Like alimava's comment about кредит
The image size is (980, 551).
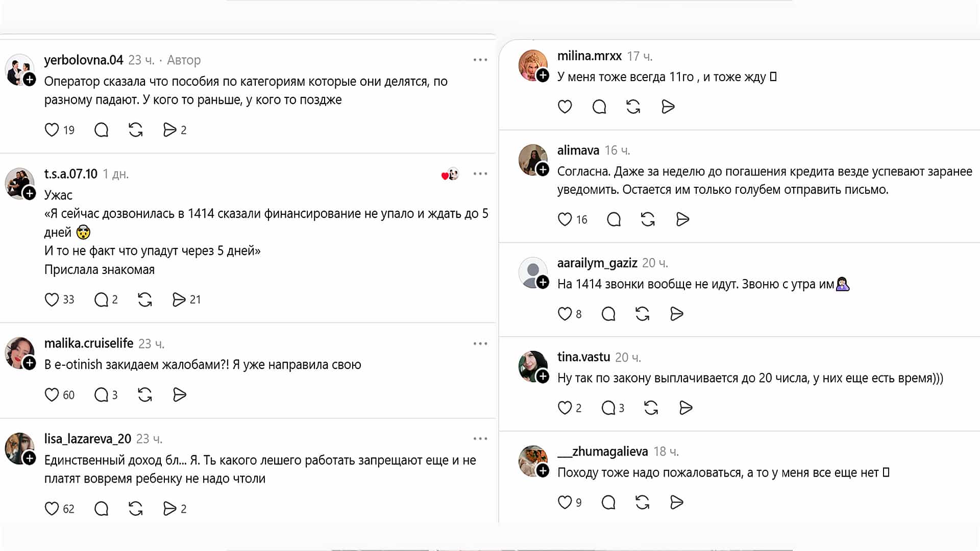tap(565, 219)
